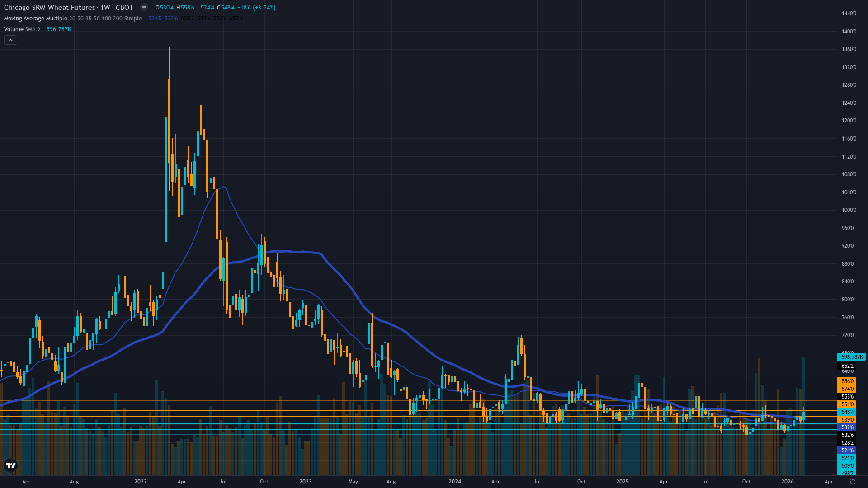The height and width of the screenshot is (488, 868).
Task: Click the blue 524'6 price axis label
Action: pyautogui.click(x=847, y=450)
